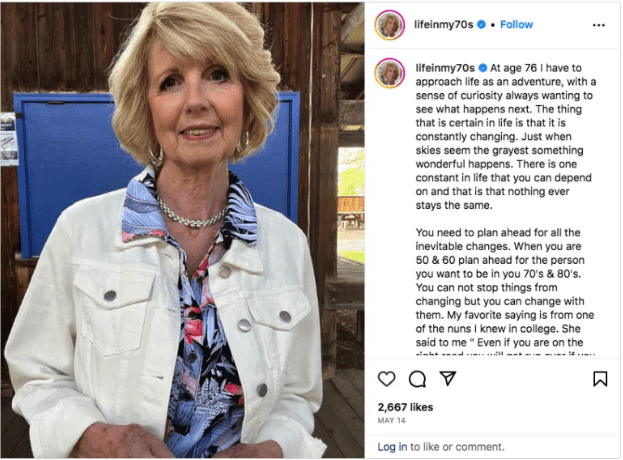
Task: Click partially hidden last caption line
Action: tap(505, 353)
